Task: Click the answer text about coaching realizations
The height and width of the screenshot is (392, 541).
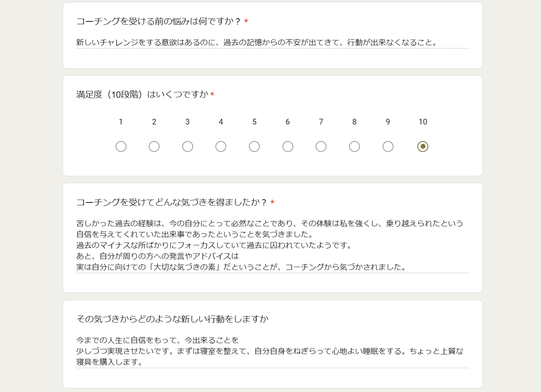Action: pyautogui.click(x=273, y=245)
